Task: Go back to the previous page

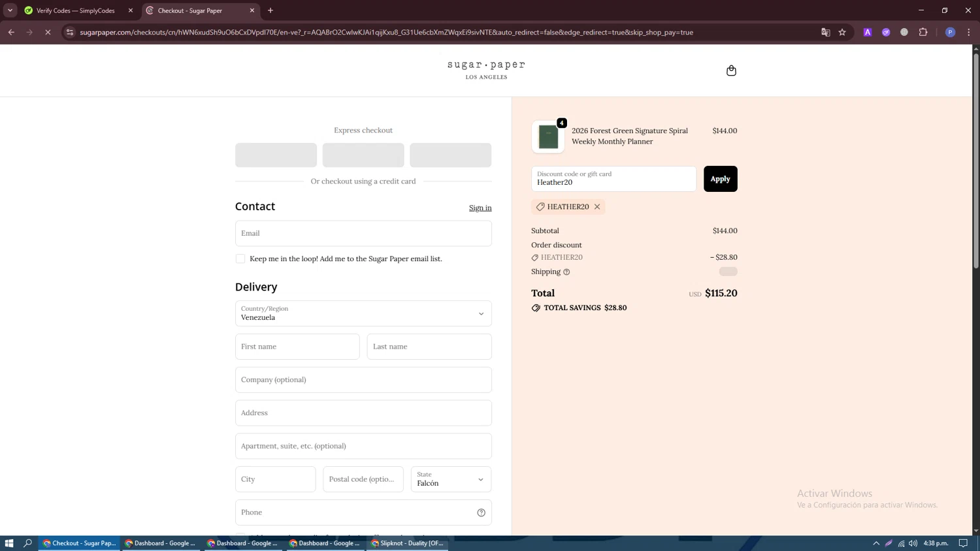Action: click(11, 32)
